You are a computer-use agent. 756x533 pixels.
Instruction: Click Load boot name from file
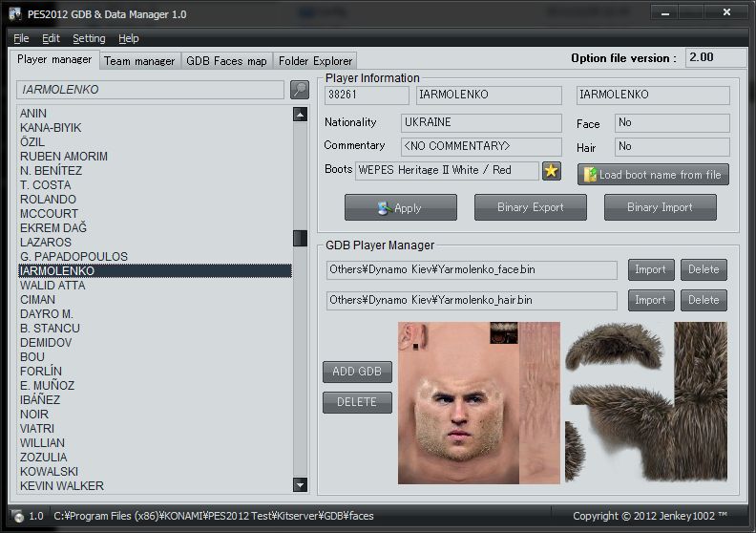(653, 175)
